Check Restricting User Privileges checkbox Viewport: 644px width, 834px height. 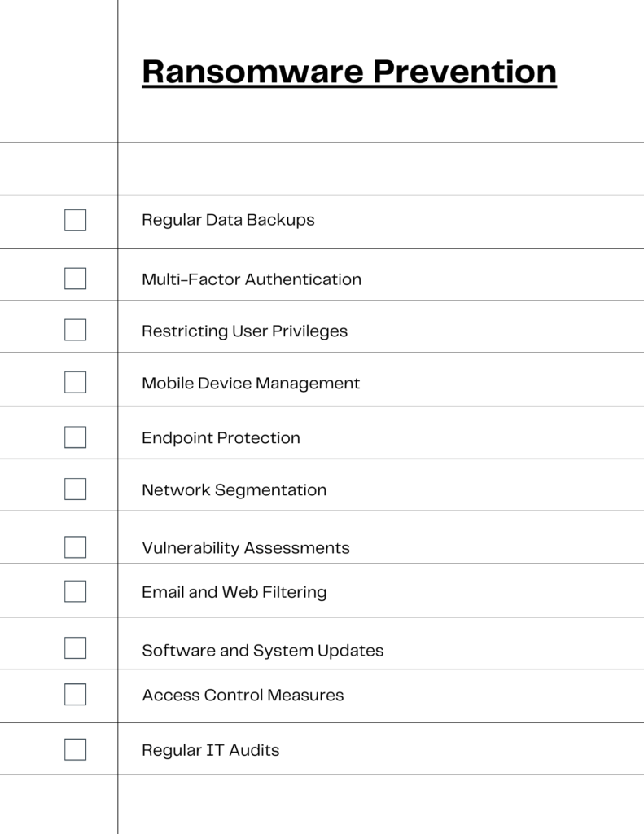(75, 330)
